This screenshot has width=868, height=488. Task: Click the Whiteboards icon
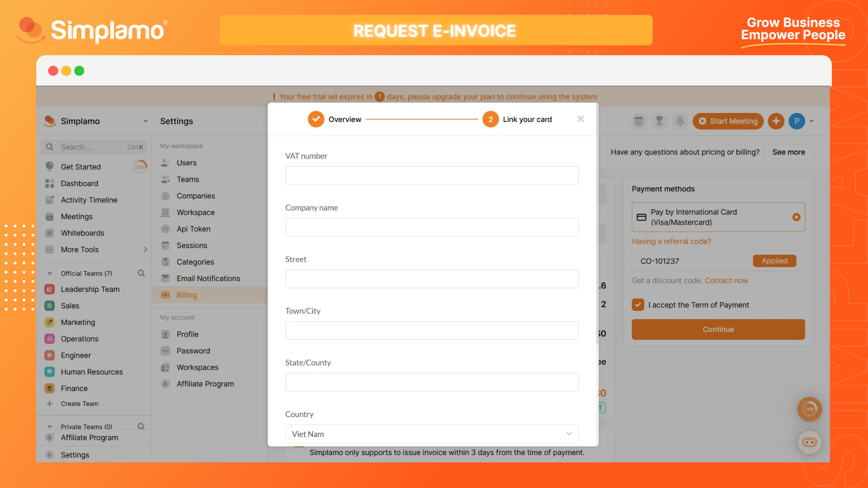pos(50,233)
